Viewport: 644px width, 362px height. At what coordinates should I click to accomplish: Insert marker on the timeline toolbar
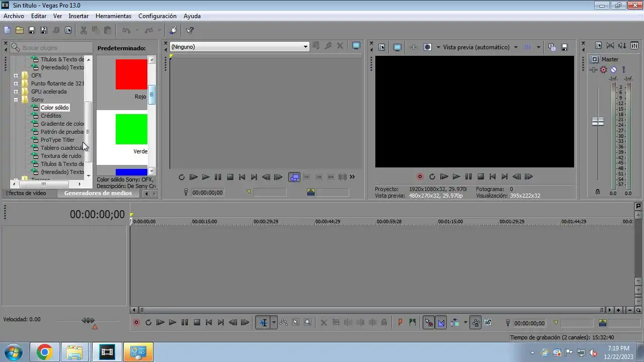400,323
